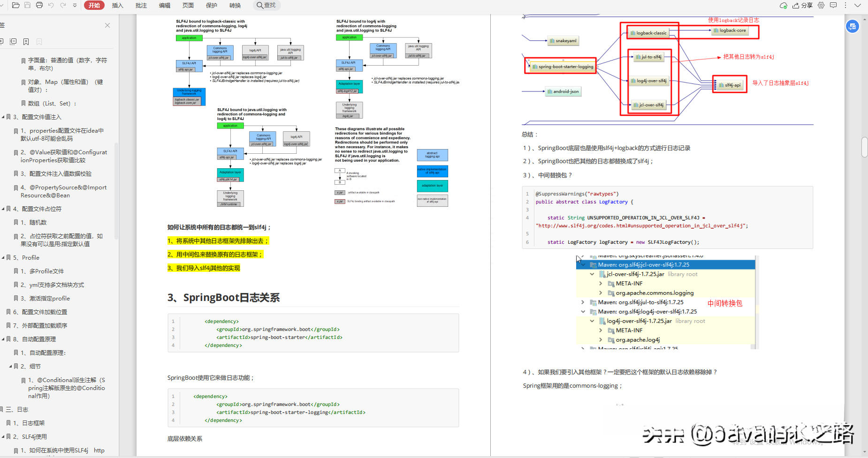The width and height of the screenshot is (868, 458).
Task: Undo the last action
Action: (x=51, y=5)
